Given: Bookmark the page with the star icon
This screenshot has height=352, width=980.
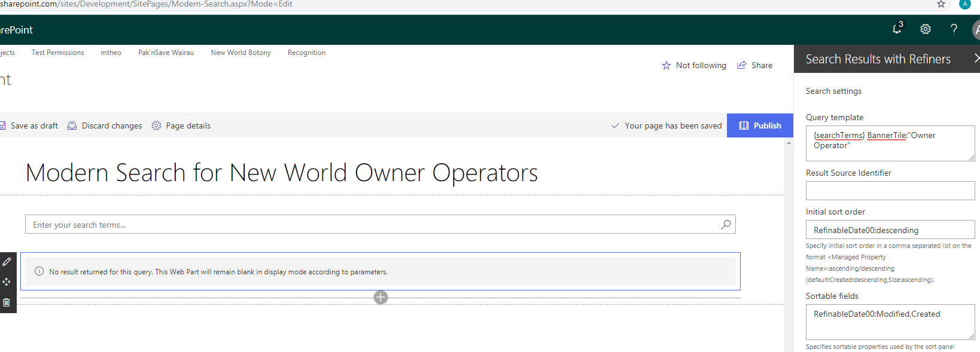Looking at the screenshot, I should pyautogui.click(x=941, y=4).
